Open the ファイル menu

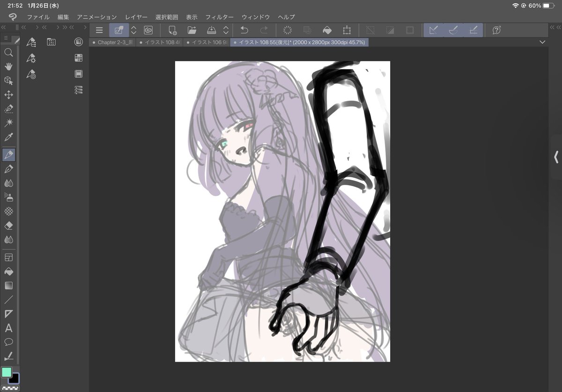[38, 17]
